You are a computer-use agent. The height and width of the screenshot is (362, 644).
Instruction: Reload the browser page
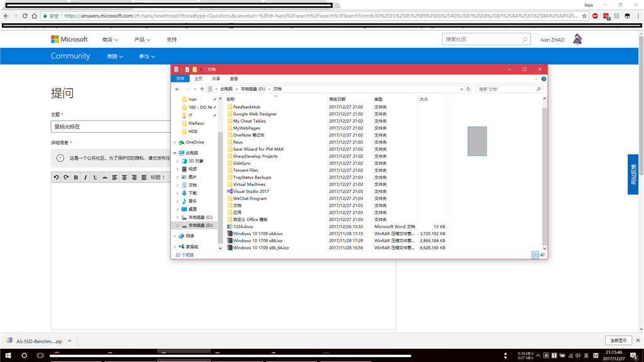click(25, 16)
